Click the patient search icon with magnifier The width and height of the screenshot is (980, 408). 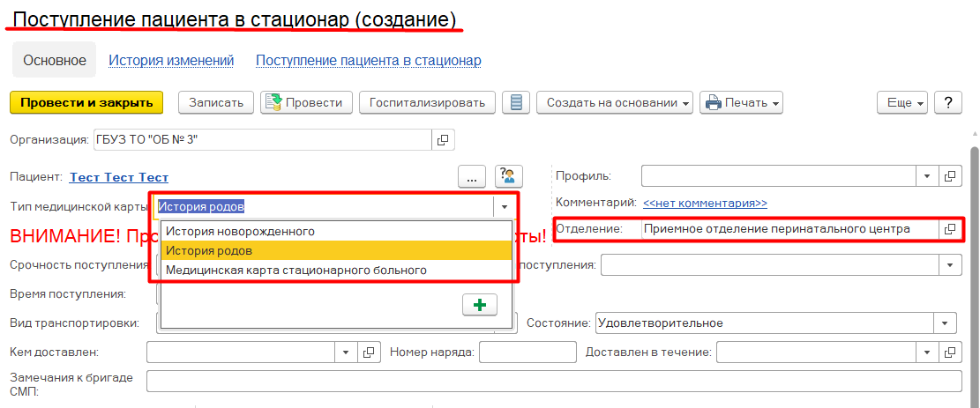point(509,176)
